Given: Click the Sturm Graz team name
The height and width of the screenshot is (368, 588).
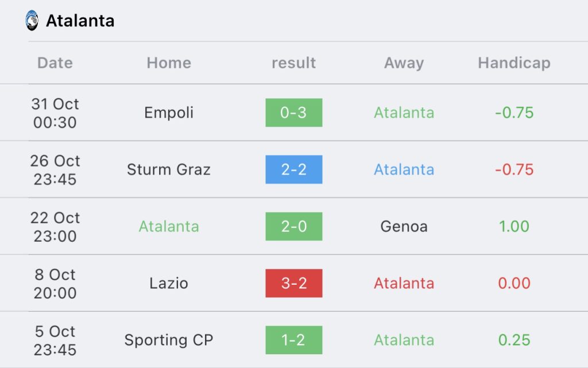Looking at the screenshot, I should [169, 169].
